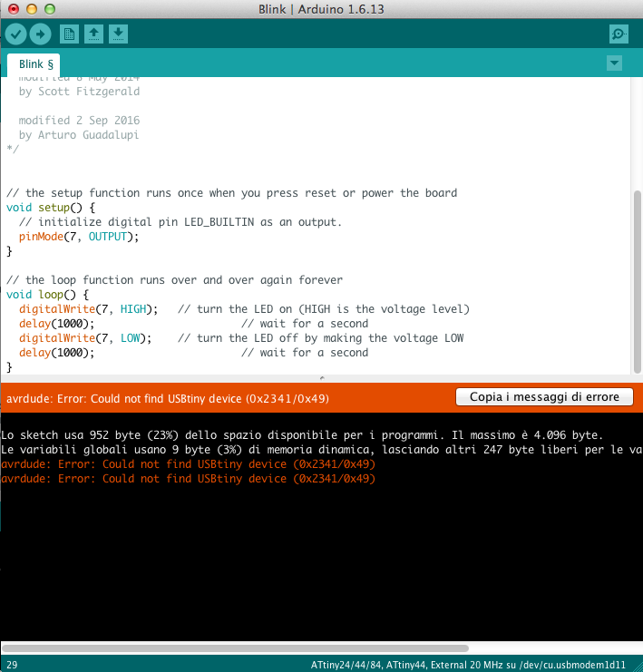Click the 'by Arturo Guadalupi' comment
643x672 pixels.
click(79, 135)
